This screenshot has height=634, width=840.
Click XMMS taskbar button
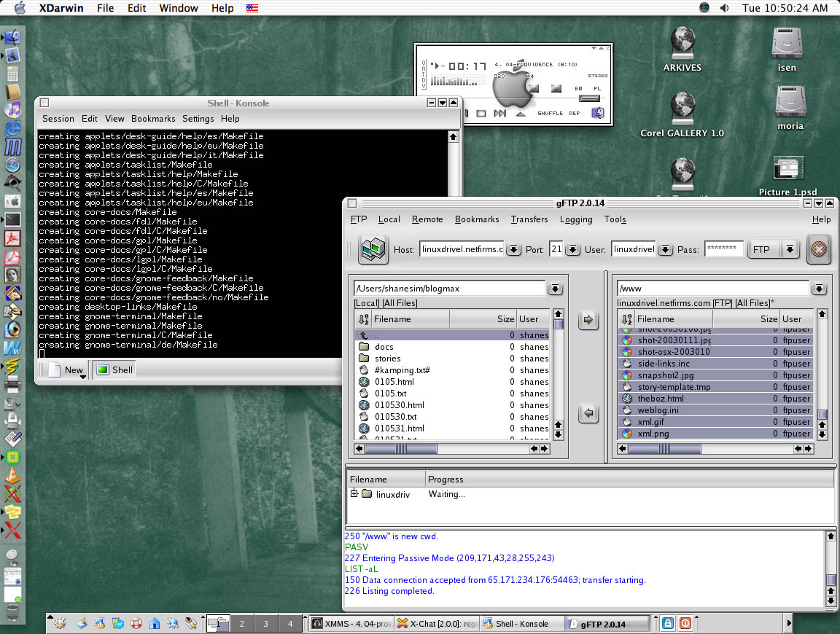[351, 624]
